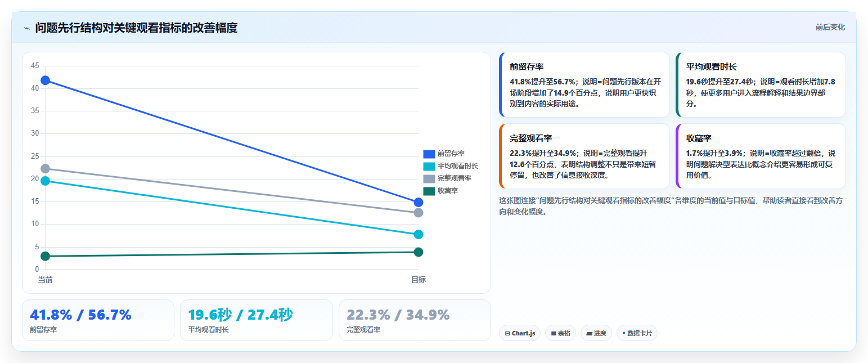Toggle the 完整观看率 legend label

(x=454, y=178)
